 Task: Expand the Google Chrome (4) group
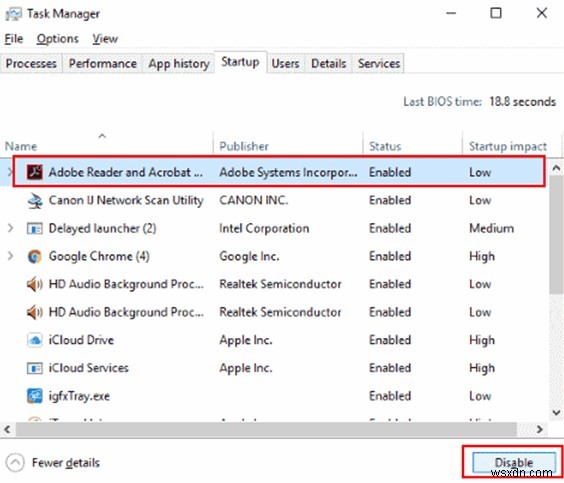pos(10,256)
